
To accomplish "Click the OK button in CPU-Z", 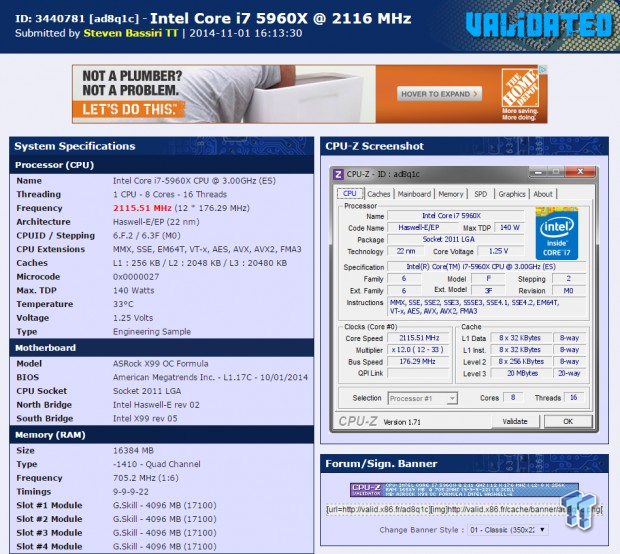I will click(568, 422).
